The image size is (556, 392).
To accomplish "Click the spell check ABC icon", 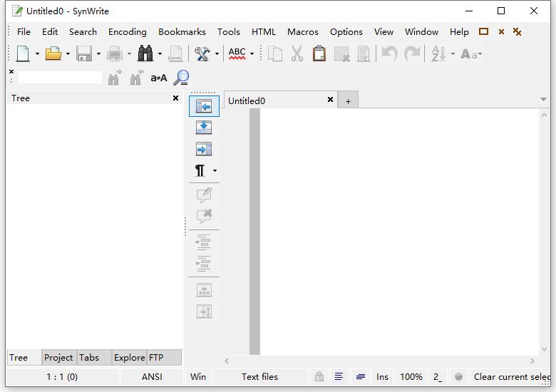I will click(237, 53).
